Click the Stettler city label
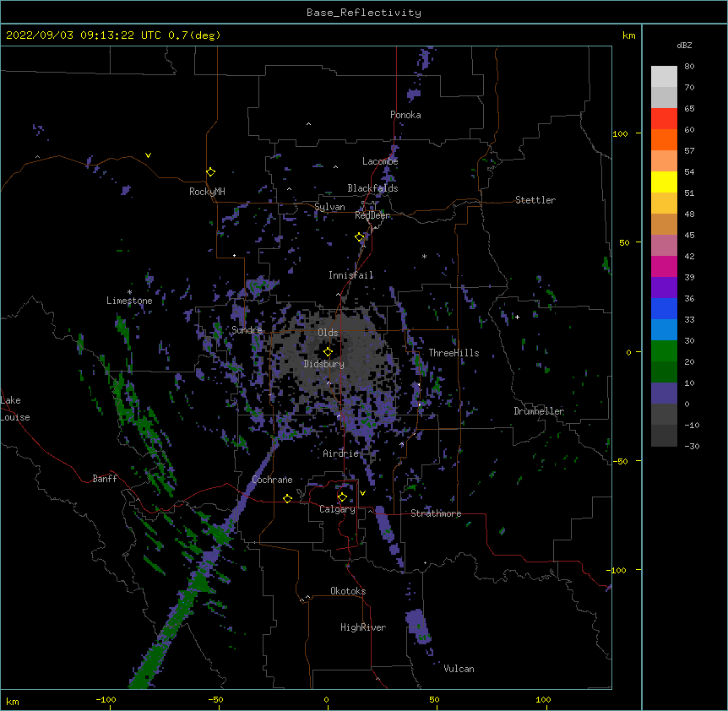The width and height of the screenshot is (728, 711). click(535, 200)
